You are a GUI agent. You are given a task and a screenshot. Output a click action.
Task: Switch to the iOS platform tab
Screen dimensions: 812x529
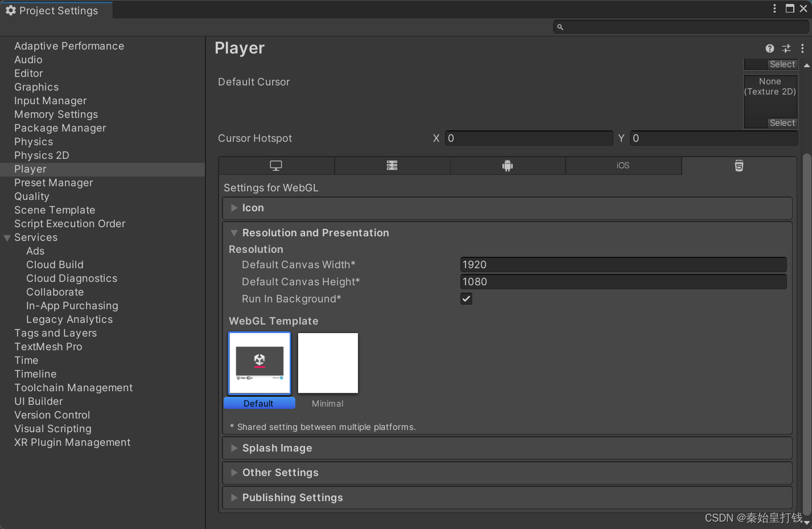[623, 166]
